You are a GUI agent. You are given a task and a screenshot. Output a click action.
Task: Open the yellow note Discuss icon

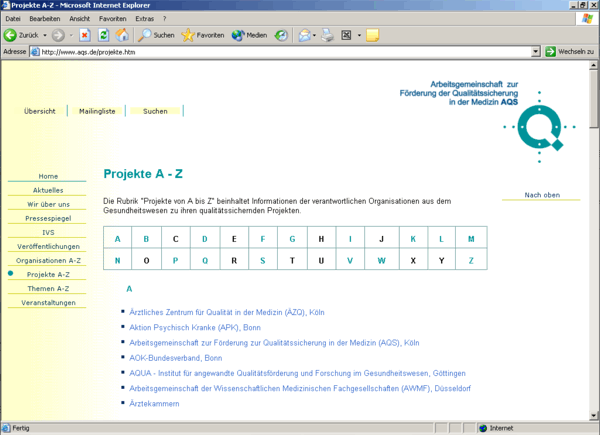click(372, 35)
